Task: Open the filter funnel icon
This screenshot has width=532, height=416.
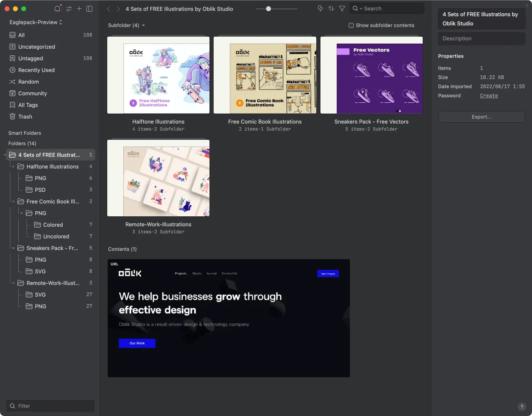Action: pyautogui.click(x=342, y=8)
